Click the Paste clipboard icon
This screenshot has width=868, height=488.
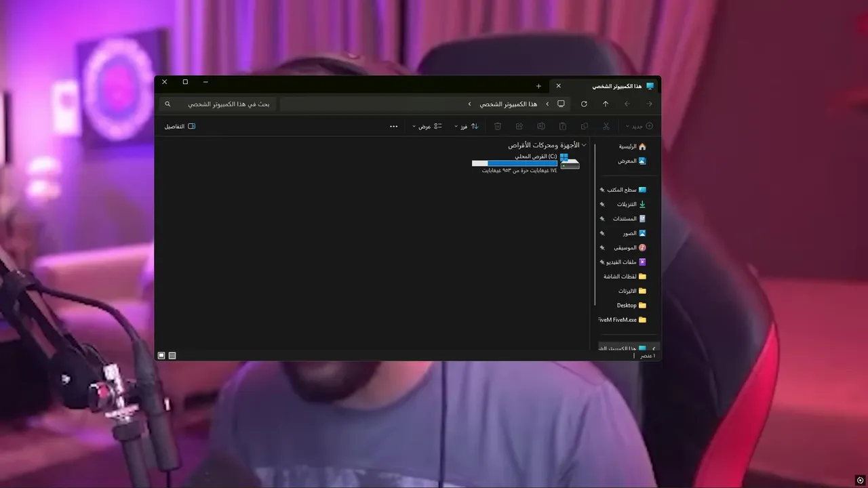point(563,126)
